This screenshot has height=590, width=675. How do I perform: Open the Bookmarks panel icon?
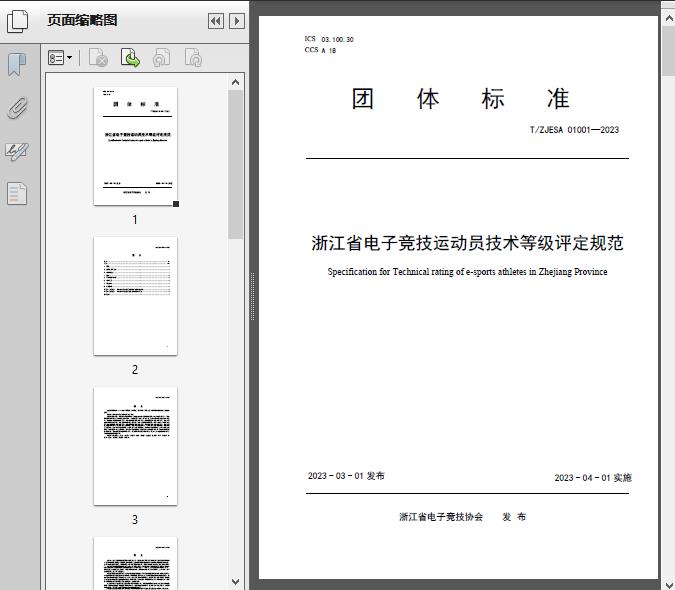(x=17, y=65)
